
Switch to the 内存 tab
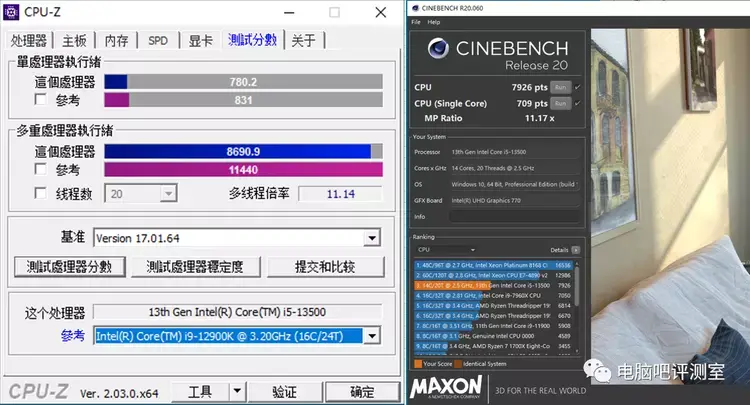pos(116,41)
